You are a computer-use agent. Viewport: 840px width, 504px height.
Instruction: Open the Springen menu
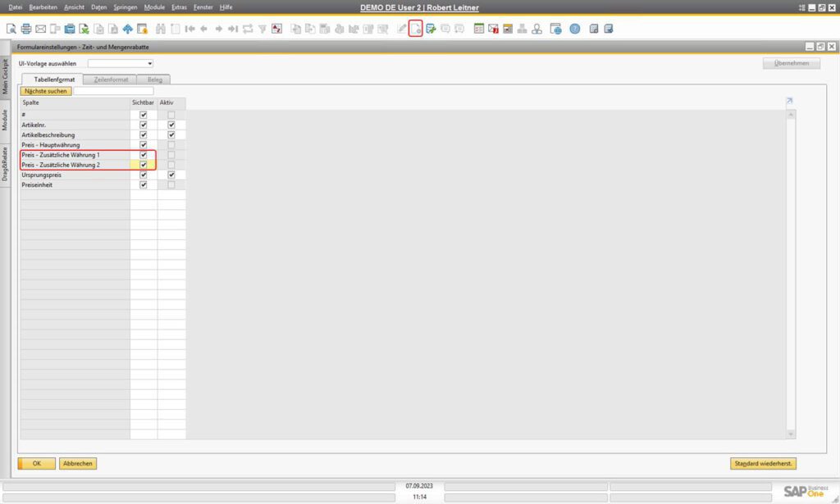click(x=126, y=7)
